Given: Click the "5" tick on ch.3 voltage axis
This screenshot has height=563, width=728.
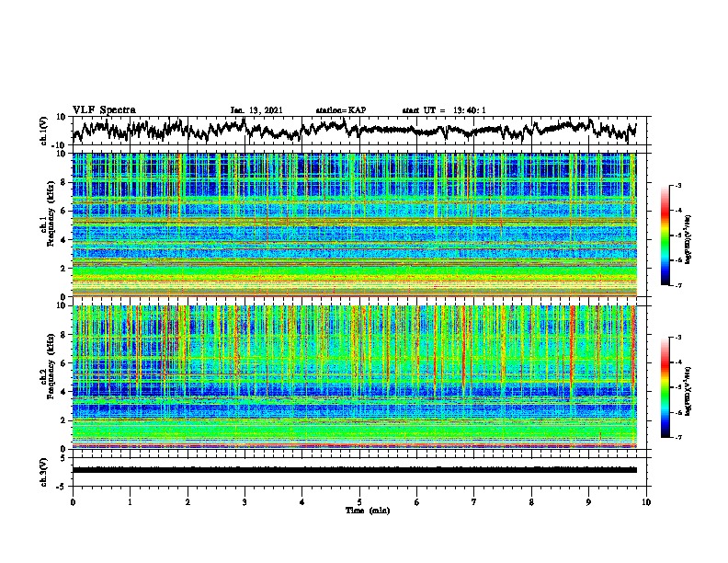Looking at the screenshot, I should pos(64,457).
